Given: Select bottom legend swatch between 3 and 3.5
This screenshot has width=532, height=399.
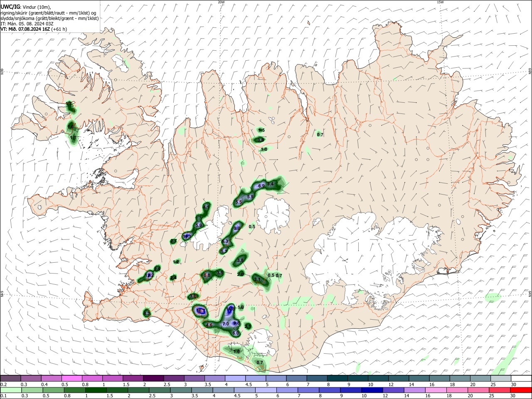Looking at the screenshot, I should (181, 390).
